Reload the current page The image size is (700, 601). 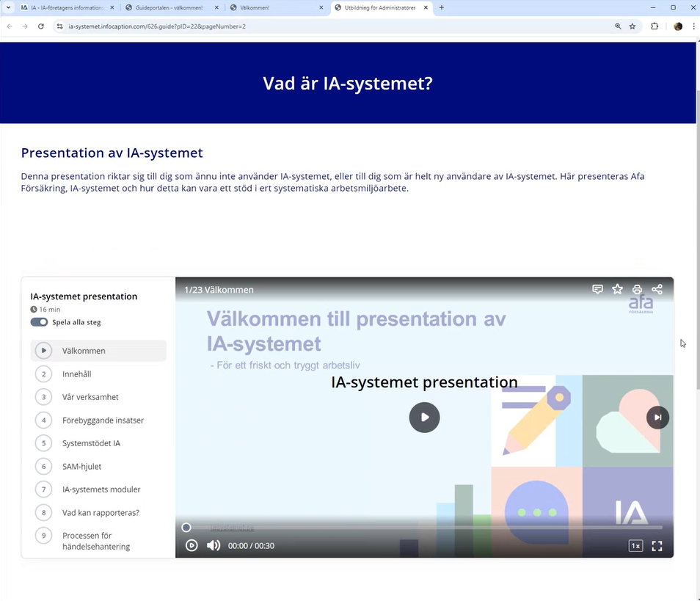click(x=40, y=26)
